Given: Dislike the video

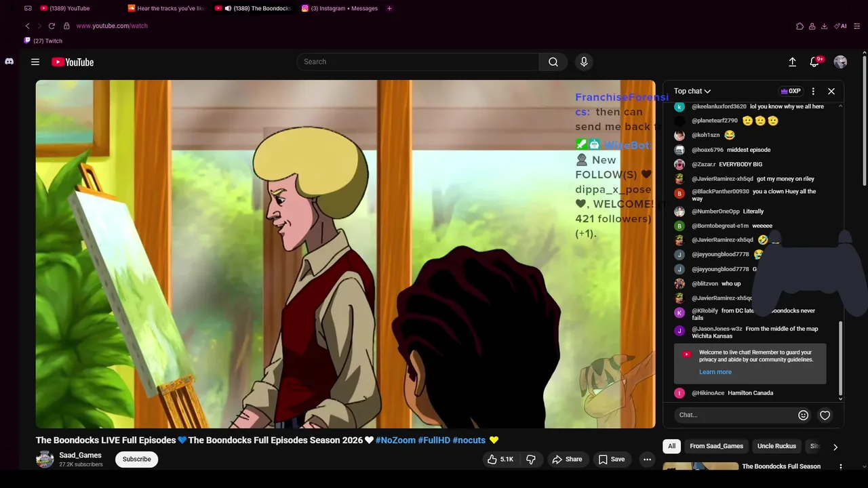Looking at the screenshot, I should [x=531, y=460].
